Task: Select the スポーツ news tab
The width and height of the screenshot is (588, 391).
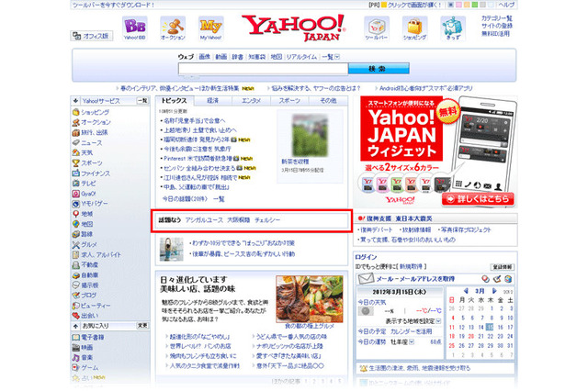Action: click(x=289, y=101)
